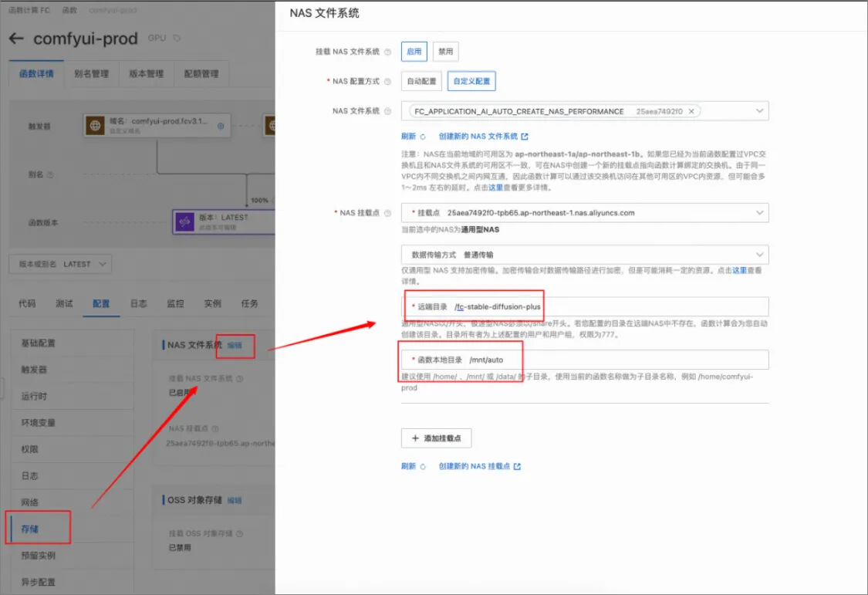Click the help icon beside NAS 配置方式

387,81
